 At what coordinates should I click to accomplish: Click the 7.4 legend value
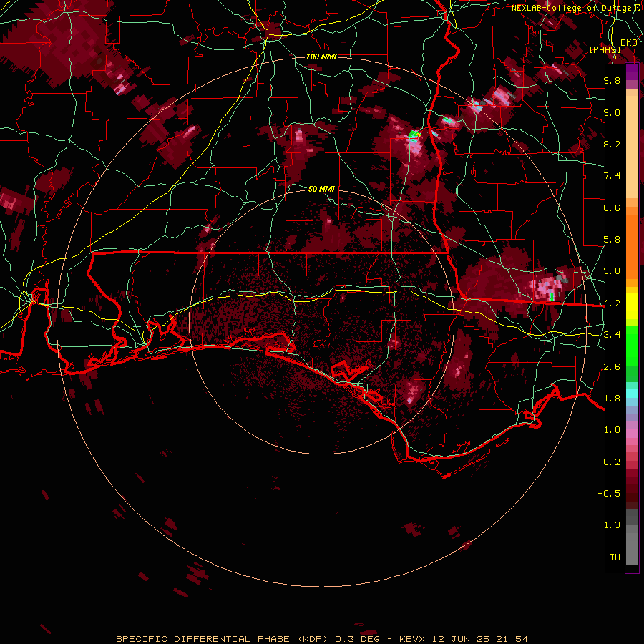[x=612, y=176]
